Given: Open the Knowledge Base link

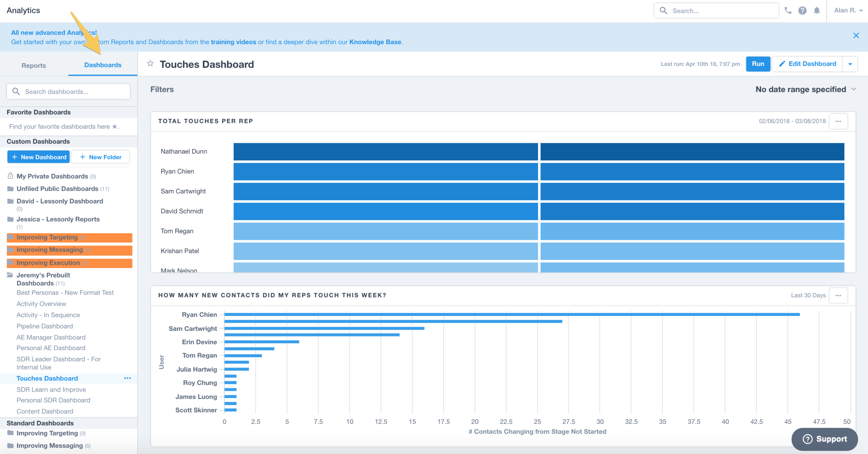Looking at the screenshot, I should pyautogui.click(x=375, y=42).
